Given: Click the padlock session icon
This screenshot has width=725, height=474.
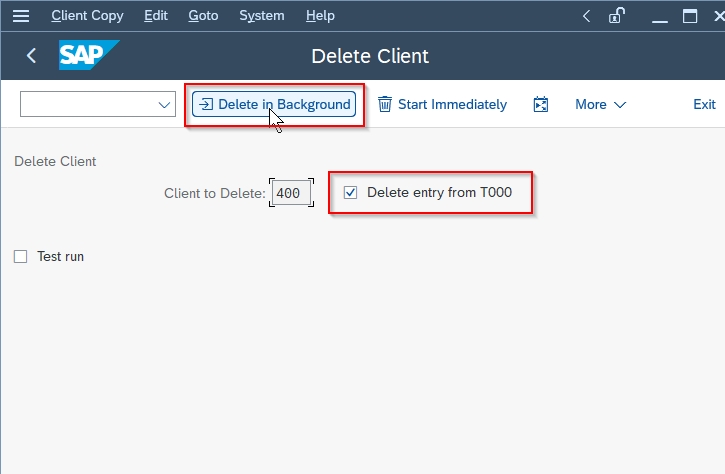Looking at the screenshot, I should tap(616, 16).
